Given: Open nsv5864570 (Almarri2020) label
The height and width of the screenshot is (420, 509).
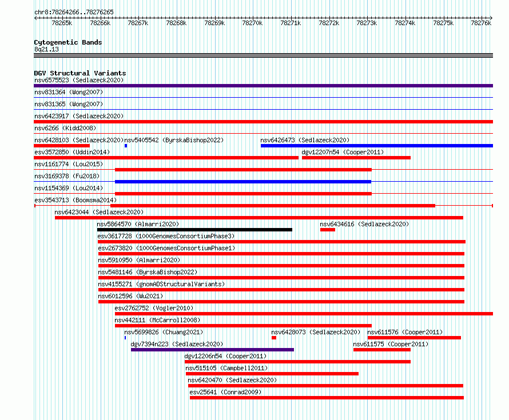Looking at the screenshot, I should tap(138, 224).
